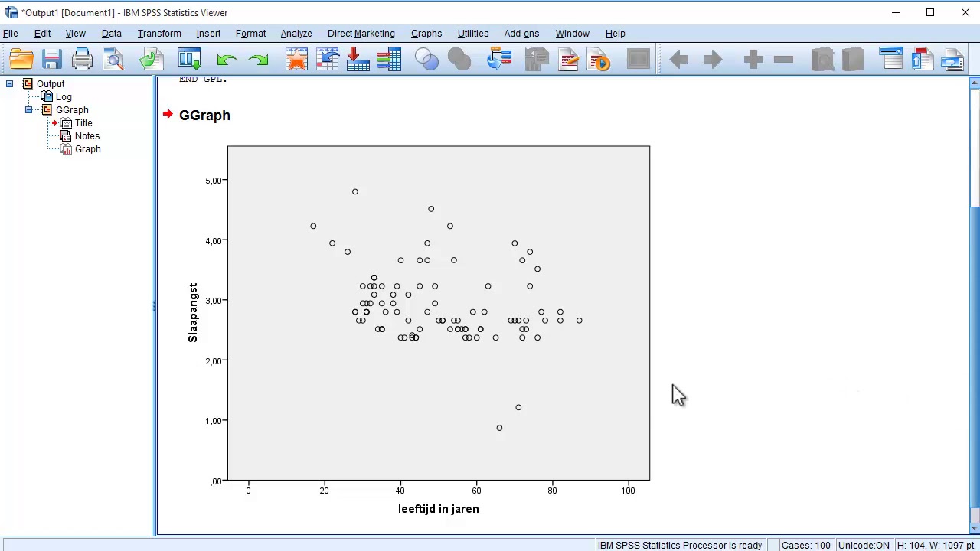
Task: Click the greyed rectangle toolbar icon
Action: pos(638,60)
